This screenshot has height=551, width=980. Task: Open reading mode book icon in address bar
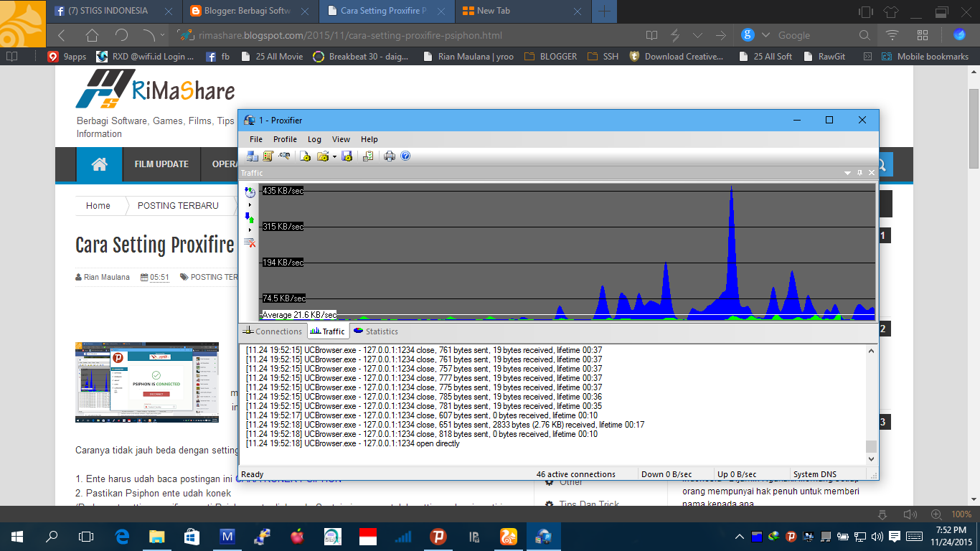[651, 35]
